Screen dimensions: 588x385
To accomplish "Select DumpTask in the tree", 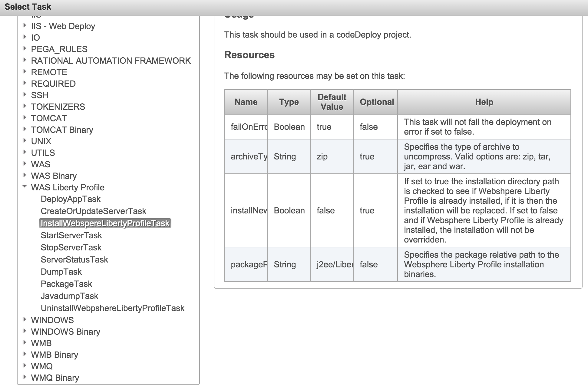I will coord(61,272).
